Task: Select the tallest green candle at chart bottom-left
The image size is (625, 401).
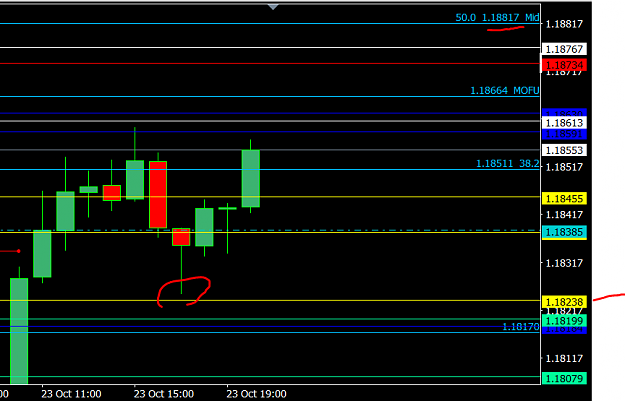Action: coord(19,331)
